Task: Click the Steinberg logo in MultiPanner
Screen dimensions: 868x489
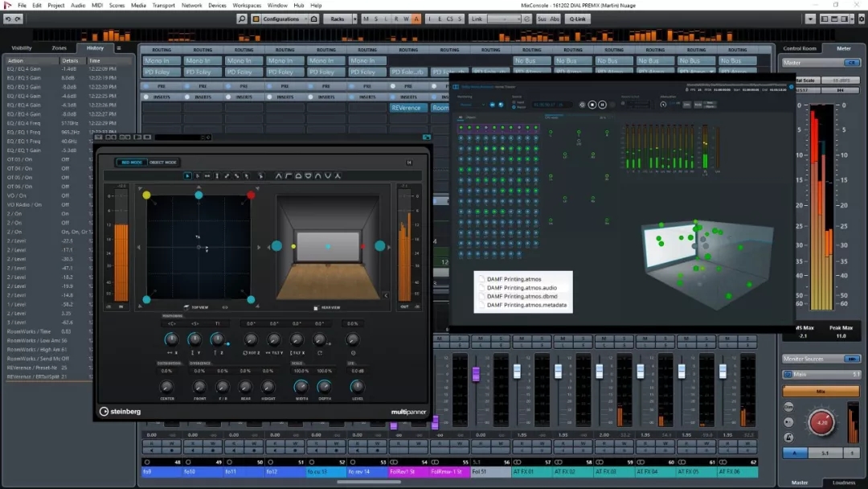Action: [x=121, y=412]
